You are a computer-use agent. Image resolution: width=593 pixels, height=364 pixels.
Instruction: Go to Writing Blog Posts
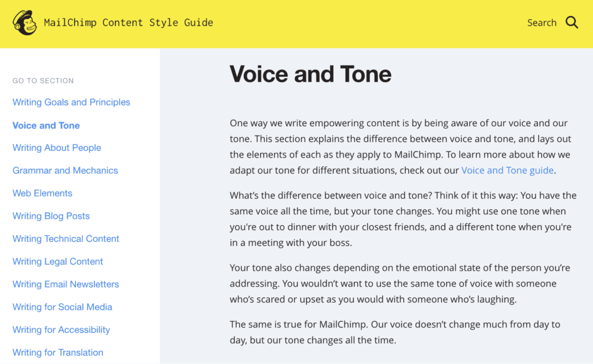click(51, 215)
